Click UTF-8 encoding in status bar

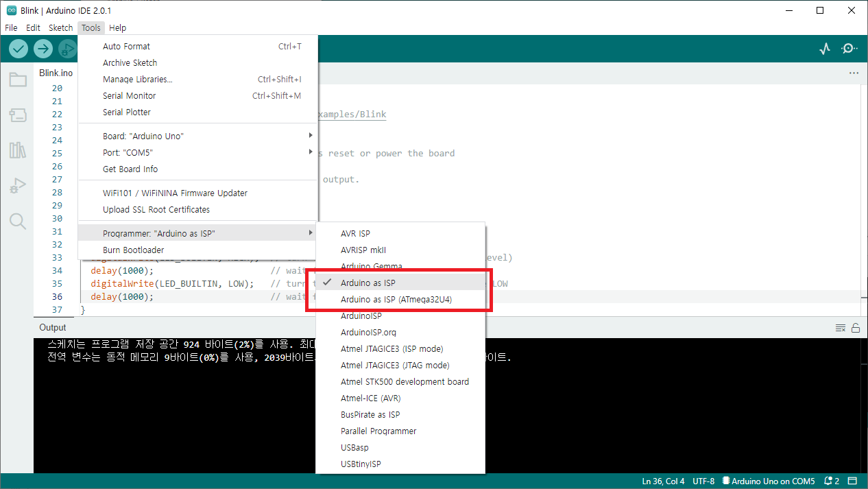(x=703, y=481)
